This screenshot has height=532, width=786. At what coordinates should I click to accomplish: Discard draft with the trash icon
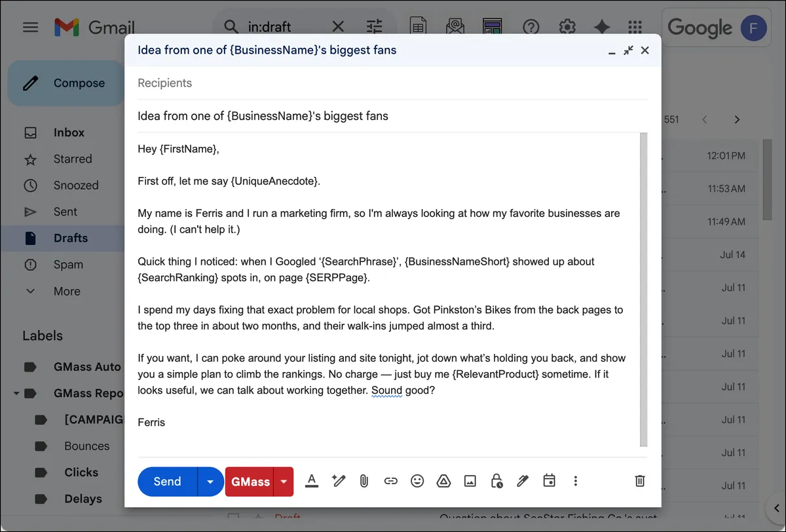tap(640, 481)
